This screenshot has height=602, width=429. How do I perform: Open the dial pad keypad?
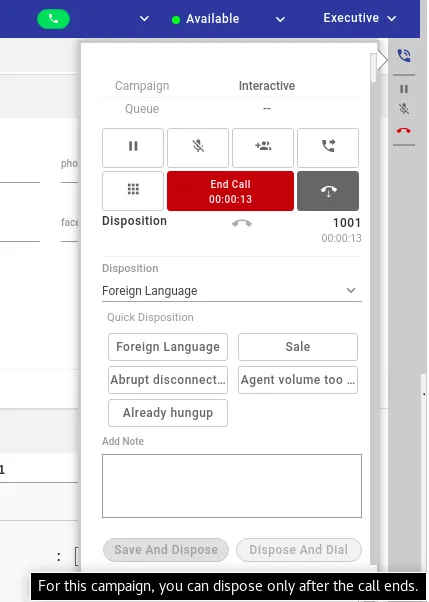click(133, 191)
